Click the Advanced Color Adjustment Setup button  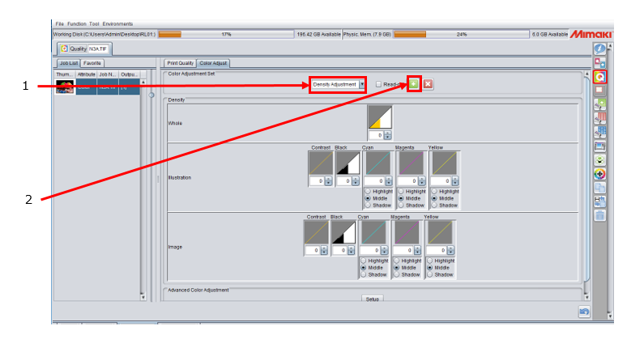pyautogui.click(x=373, y=299)
